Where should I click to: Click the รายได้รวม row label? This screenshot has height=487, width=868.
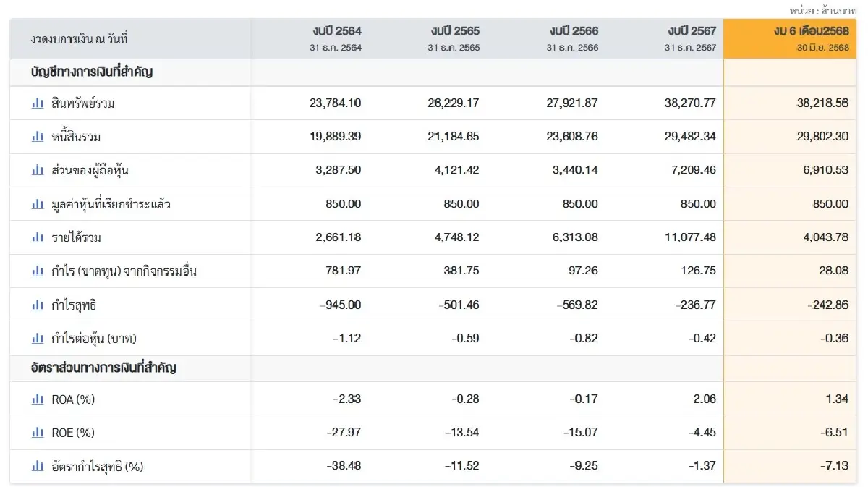coord(77,237)
